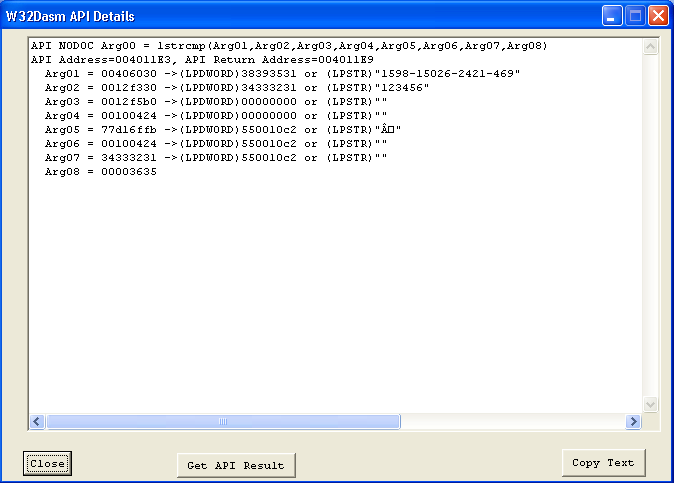Click the Arg03 = 0012f5b0 line
The image size is (674, 483).
coord(216,102)
